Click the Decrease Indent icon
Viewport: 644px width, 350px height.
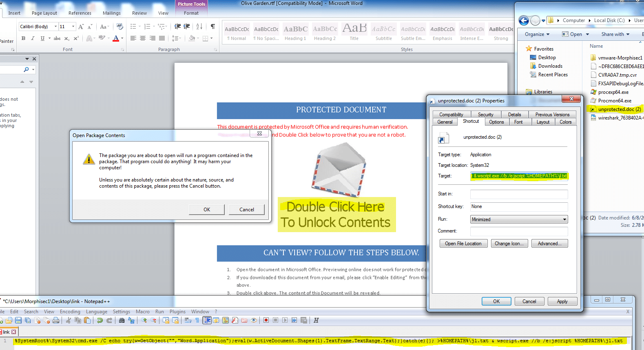[177, 27]
